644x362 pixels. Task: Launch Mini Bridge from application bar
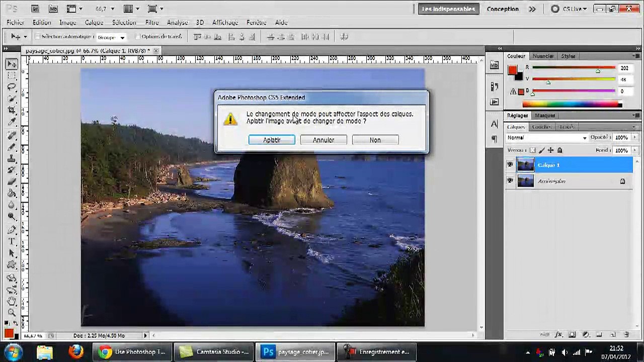point(53,9)
